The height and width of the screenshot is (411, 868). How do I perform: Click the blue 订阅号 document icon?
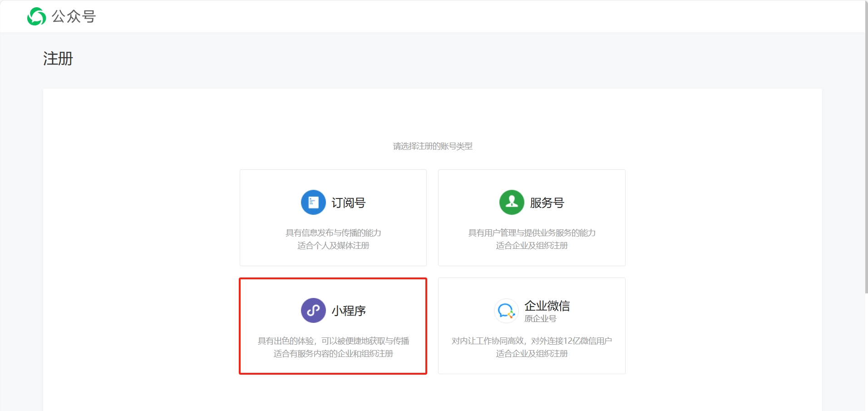pyautogui.click(x=313, y=202)
